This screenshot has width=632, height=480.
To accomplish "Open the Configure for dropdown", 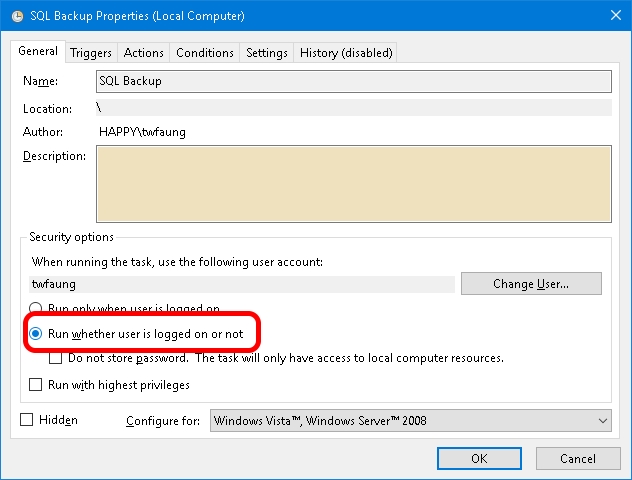I will pos(410,421).
